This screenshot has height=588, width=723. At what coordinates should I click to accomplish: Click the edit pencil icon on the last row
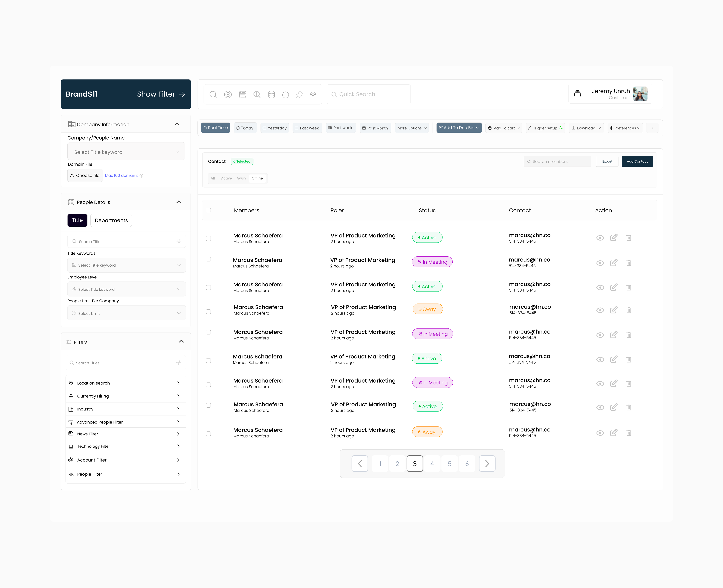(x=614, y=433)
